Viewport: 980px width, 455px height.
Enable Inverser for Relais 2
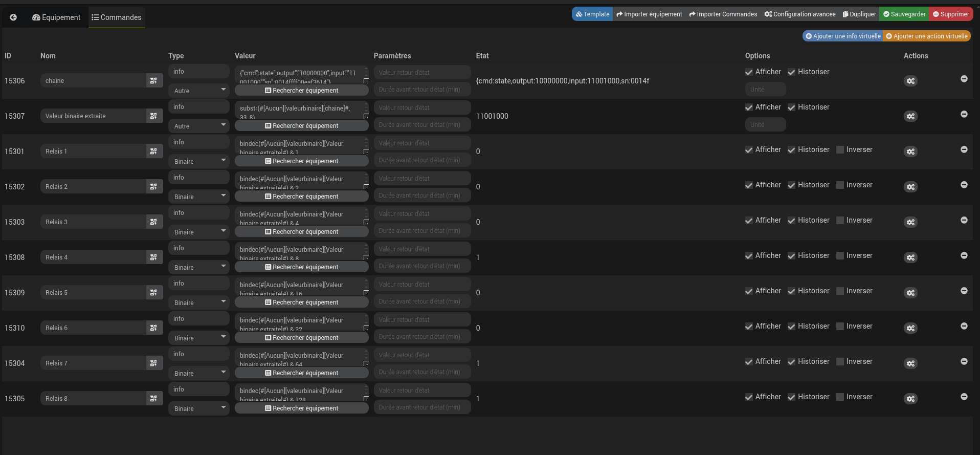pos(840,185)
